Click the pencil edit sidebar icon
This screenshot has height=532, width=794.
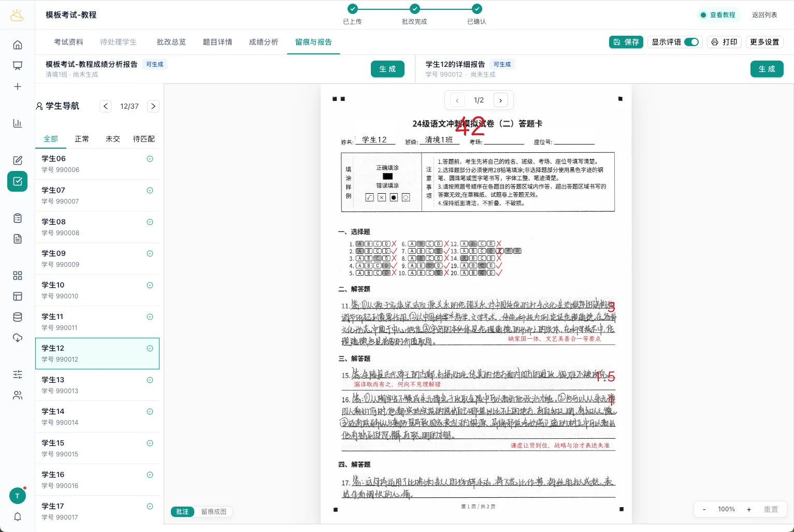click(18, 161)
